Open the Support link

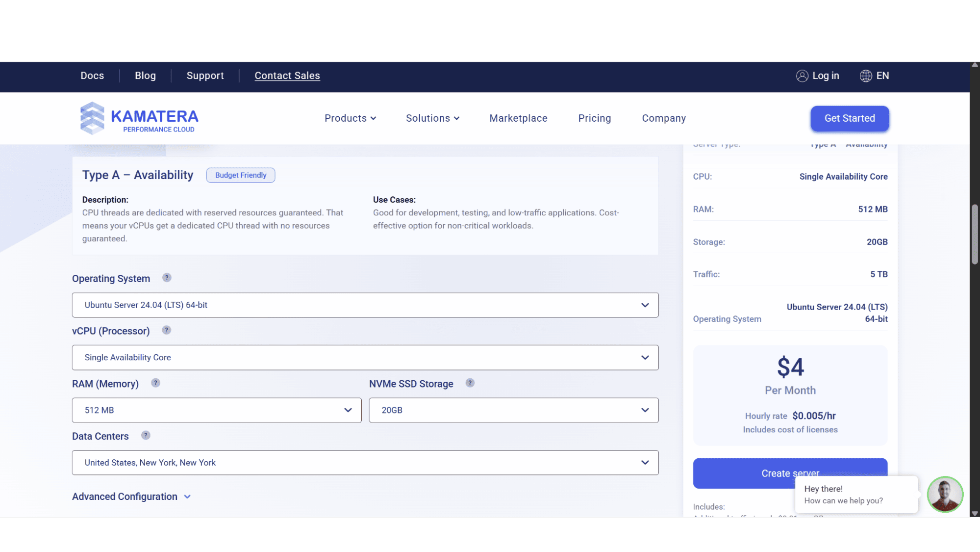pyautogui.click(x=205, y=76)
